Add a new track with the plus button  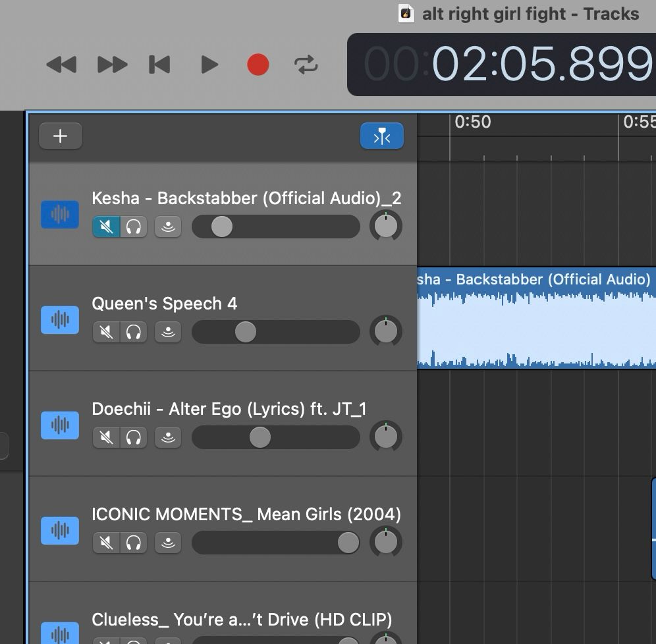[x=60, y=136]
